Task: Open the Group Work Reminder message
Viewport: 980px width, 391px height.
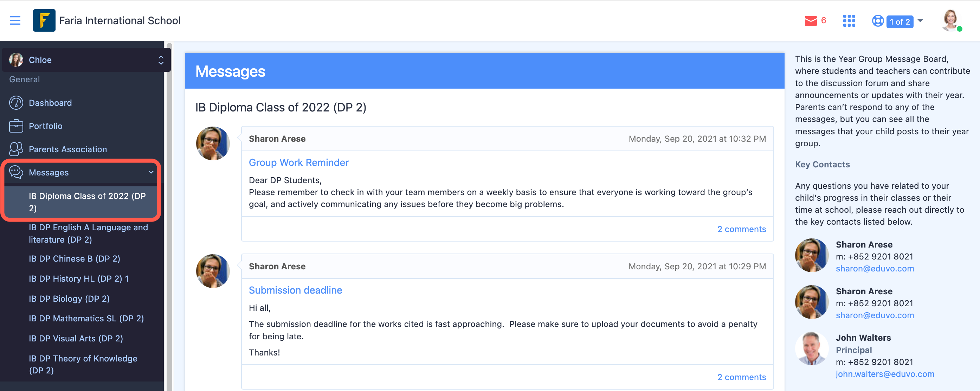Action: coord(299,162)
